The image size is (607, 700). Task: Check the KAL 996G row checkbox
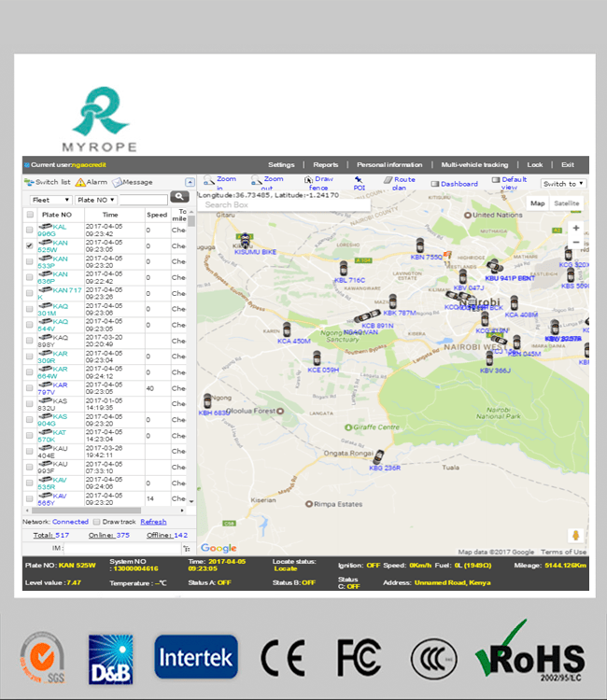coord(30,230)
